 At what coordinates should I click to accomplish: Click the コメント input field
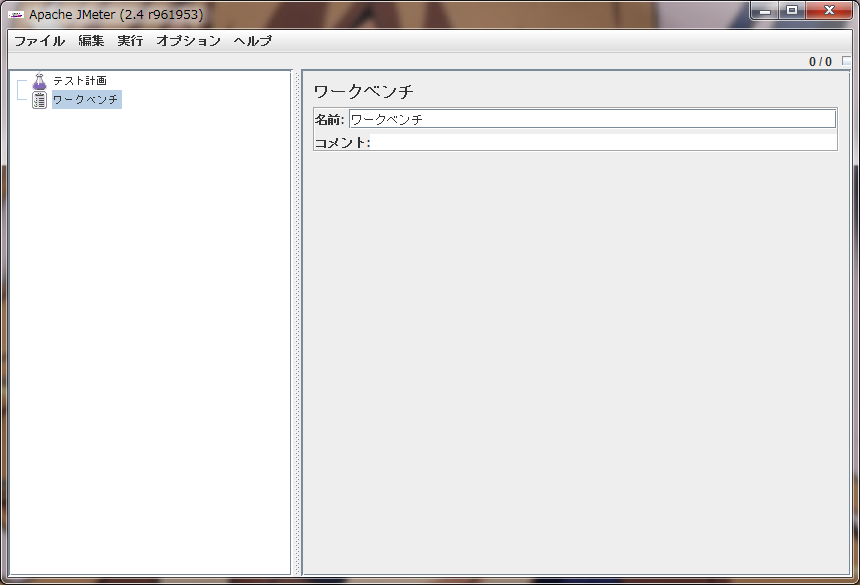pyautogui.click(x=603, y=143)
